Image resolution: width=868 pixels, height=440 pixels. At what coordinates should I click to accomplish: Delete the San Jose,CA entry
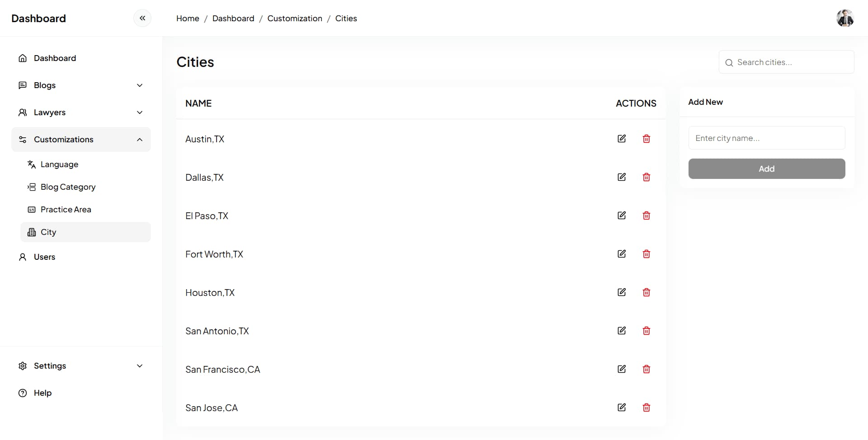(x=646, y=407)
